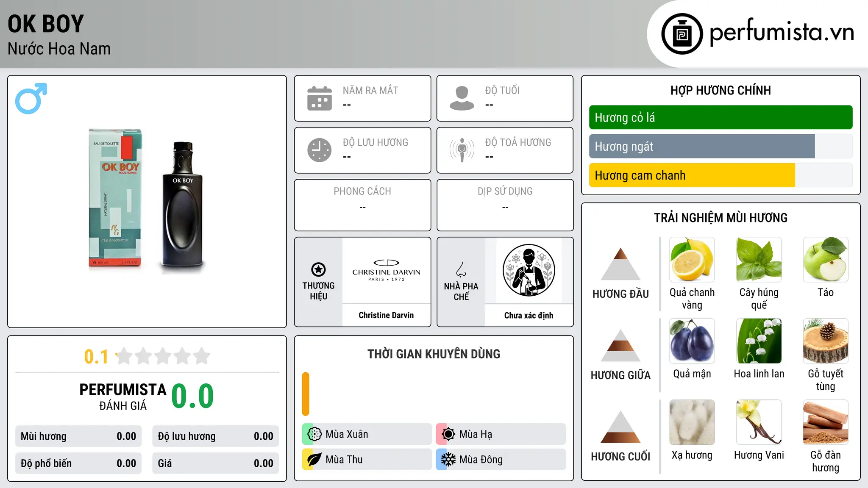868x488 pixels.
Task: Click the perfumer illustration icon
Action: click(x=529, y=270)
